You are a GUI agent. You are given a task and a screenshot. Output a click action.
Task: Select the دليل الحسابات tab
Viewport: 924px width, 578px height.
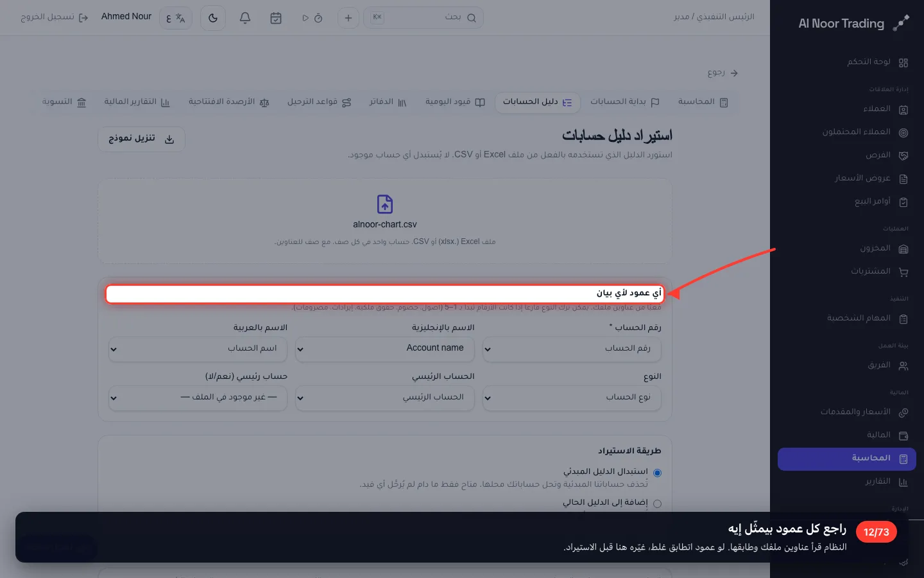[x=538, y=102]
